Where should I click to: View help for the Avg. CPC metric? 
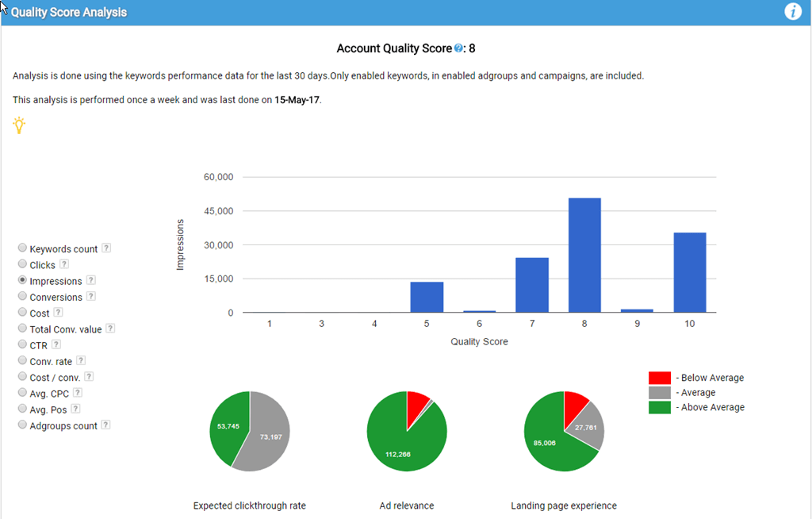(x=77, y=393)
